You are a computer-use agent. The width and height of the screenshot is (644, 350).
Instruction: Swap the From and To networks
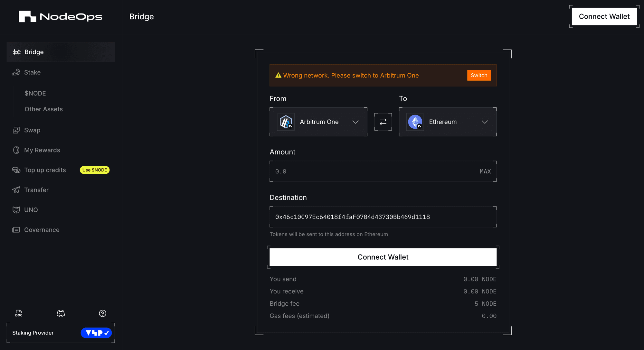pyautogui.click(x=383, y=122)
